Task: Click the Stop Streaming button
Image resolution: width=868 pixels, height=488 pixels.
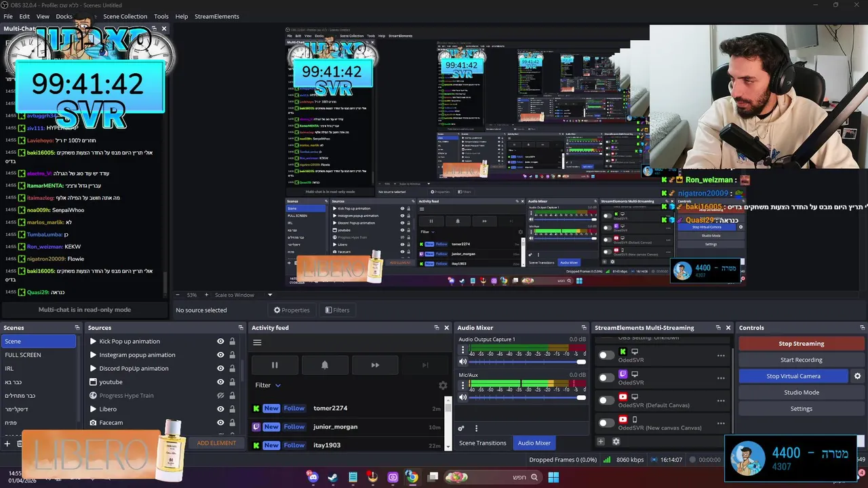Action: pos(801,344)
